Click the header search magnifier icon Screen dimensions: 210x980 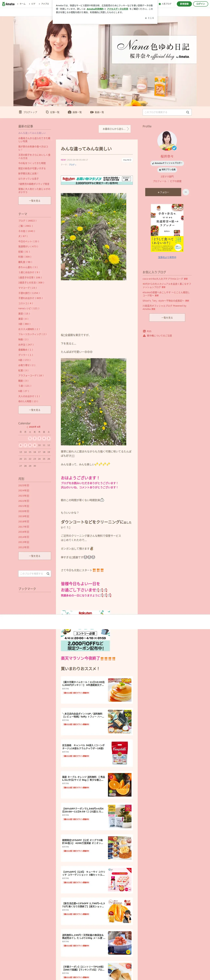pyautogui.click(x=188, y=112)
